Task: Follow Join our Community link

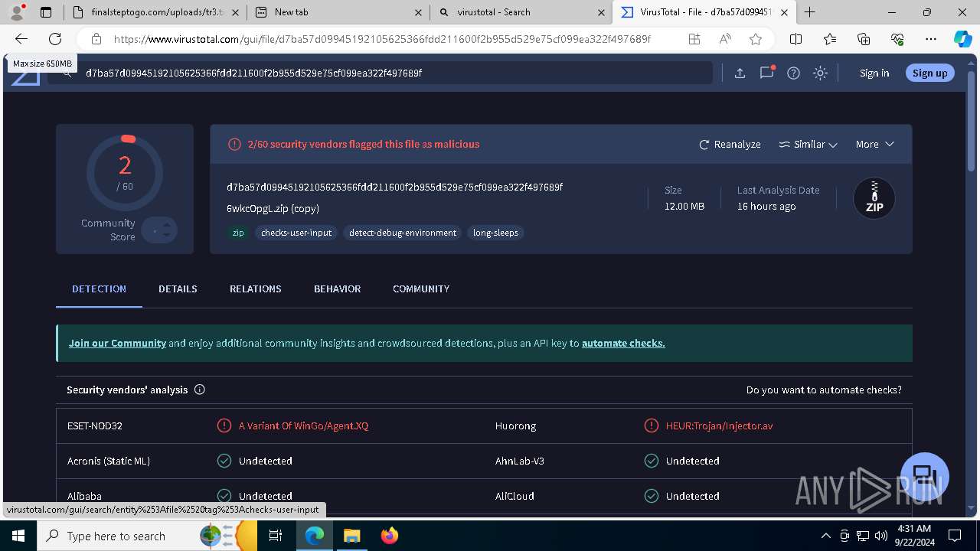Action: coord(117,343)
